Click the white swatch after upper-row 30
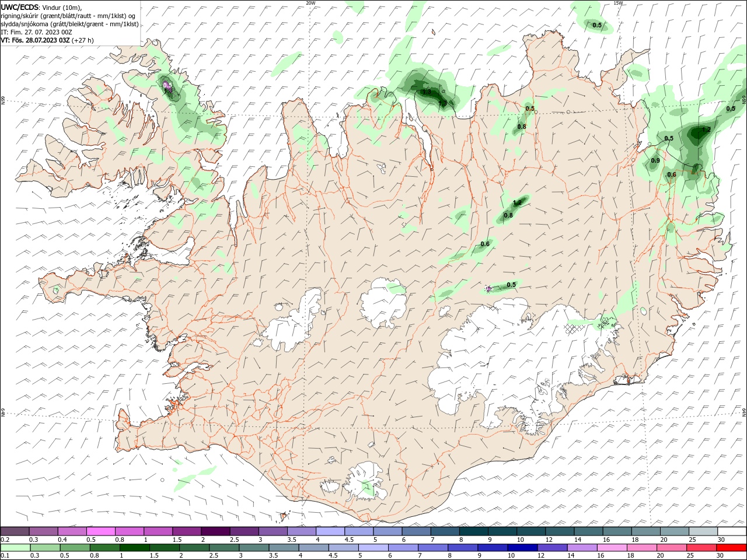Viewport: 747px width, 560px height. [x=732, y=531]
